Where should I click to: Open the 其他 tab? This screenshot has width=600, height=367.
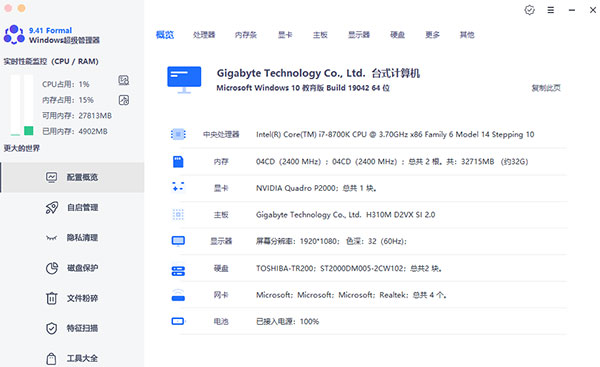click(467, 35)
